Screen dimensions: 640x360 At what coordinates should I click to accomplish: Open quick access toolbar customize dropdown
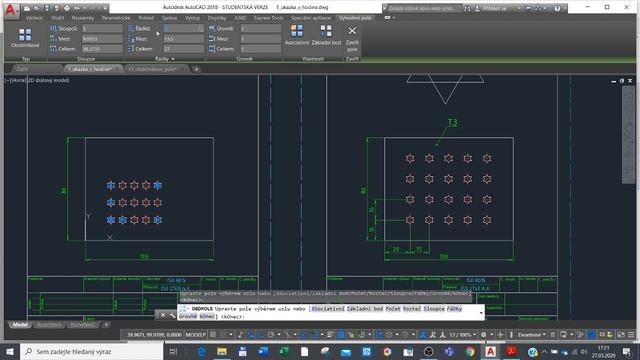click(x=105, y=8)
